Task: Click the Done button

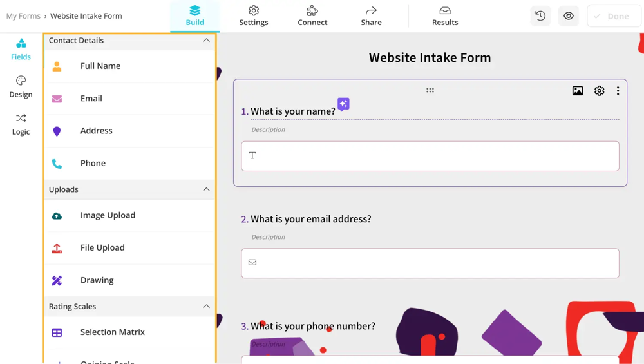Action: 614,16
